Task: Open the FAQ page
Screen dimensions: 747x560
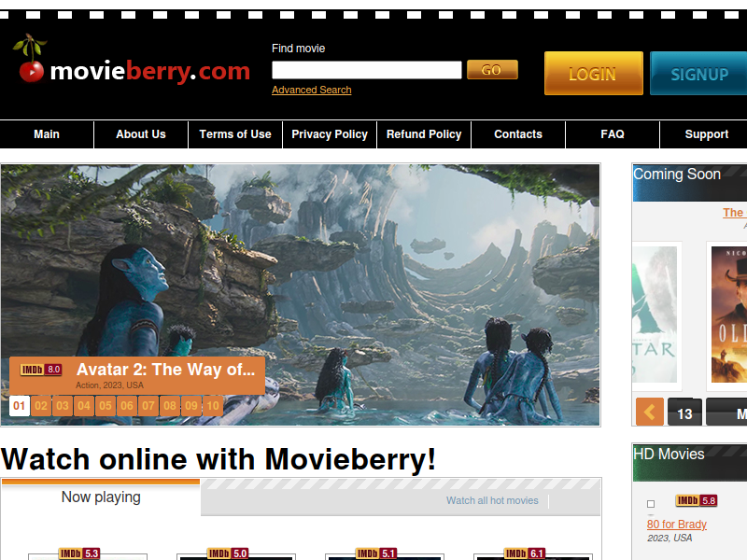Action: [613, 134]
